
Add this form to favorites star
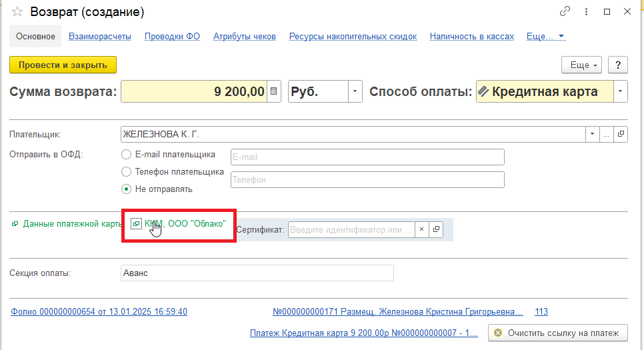(17, 12)
